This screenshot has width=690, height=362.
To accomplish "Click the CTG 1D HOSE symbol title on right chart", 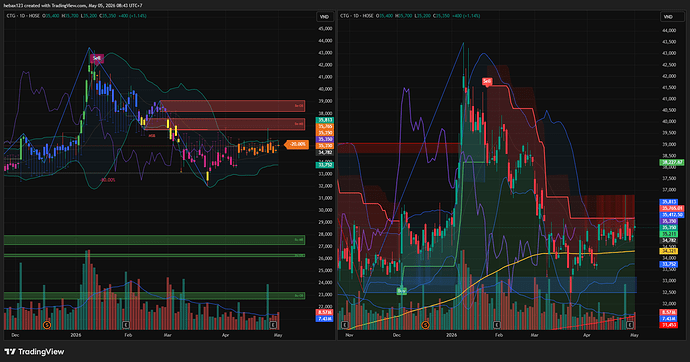I will [357, 16].
